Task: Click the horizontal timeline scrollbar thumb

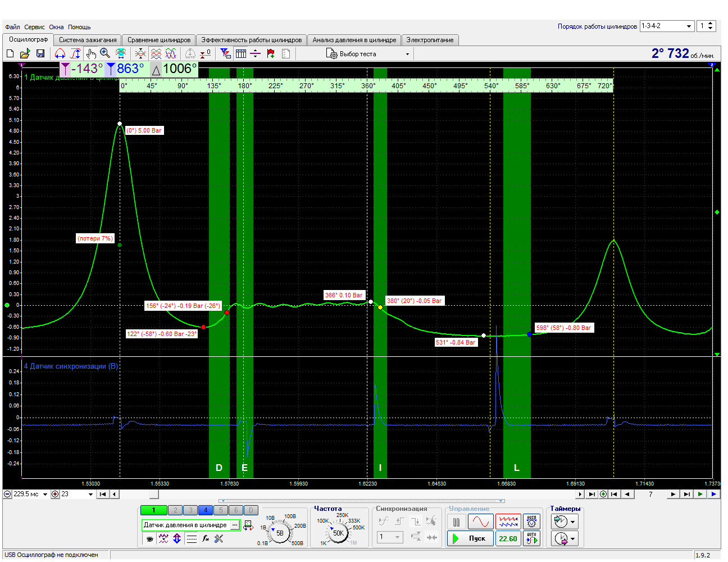Action: [x=154, y=495]
